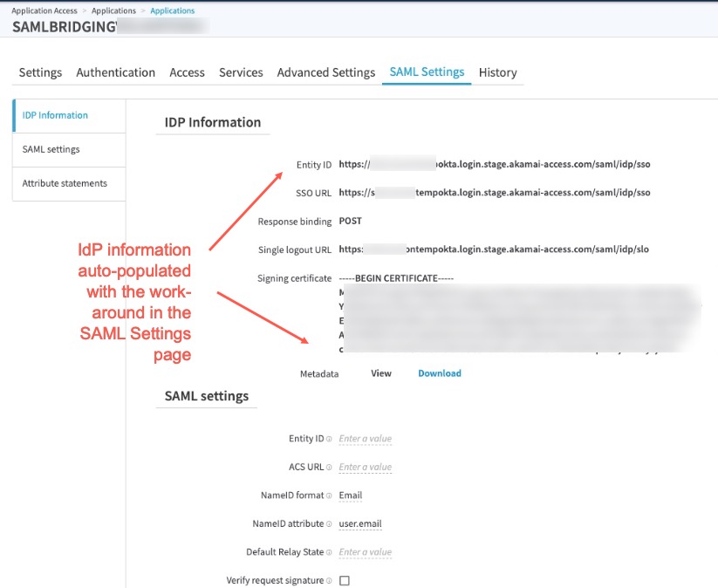Click the Default Relay State value field
The height and width of the screenshot is (588, 718).
365,552
